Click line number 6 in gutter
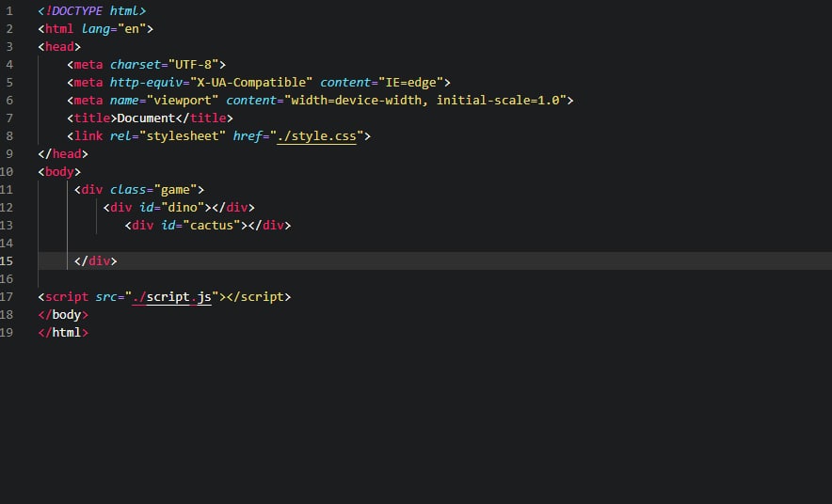Screen dimensions: 832x504 tap(9, 101)
